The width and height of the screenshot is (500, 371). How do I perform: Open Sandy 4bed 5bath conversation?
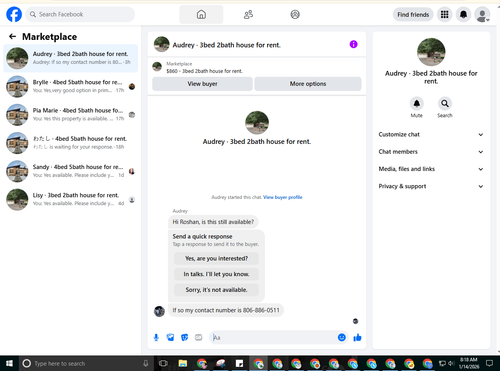pos(71,171)
